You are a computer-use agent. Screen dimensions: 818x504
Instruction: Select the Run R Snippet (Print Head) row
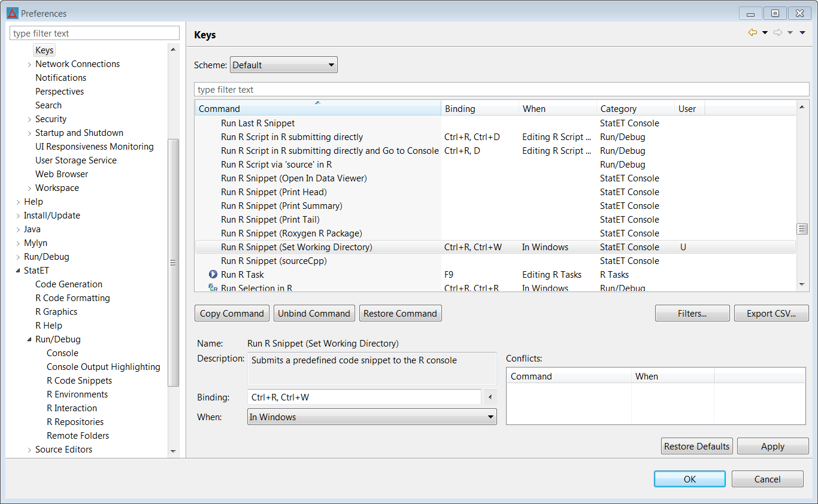pyautogui.click(x=495, y=192)
